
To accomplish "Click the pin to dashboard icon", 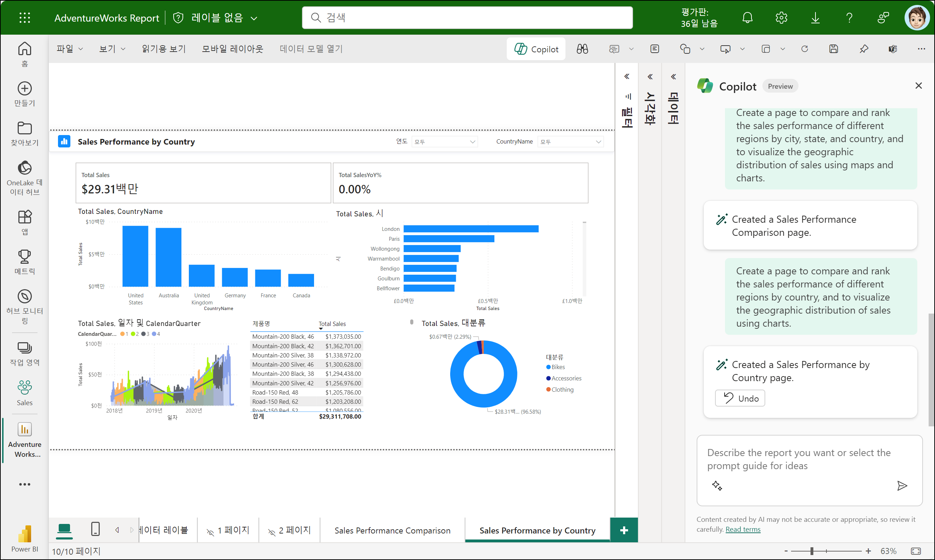I will 864,49.
